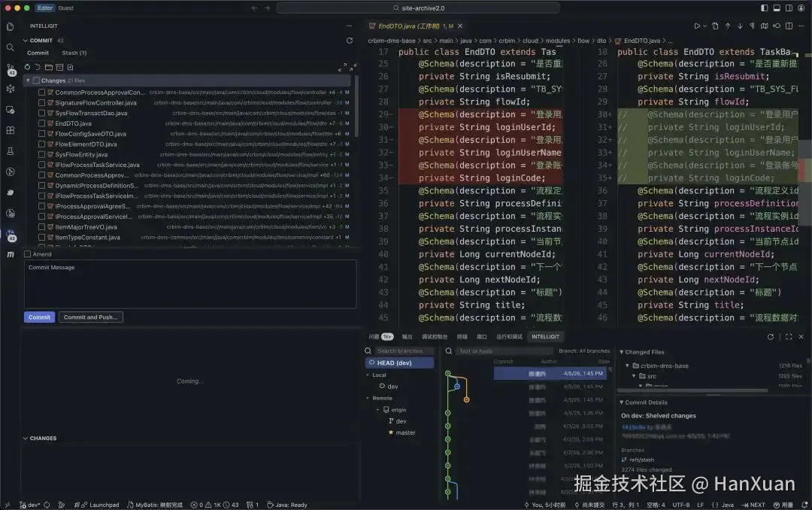Collapse the Changed Files section
Viewport: 812px width, 510px height.
[622, 352]
